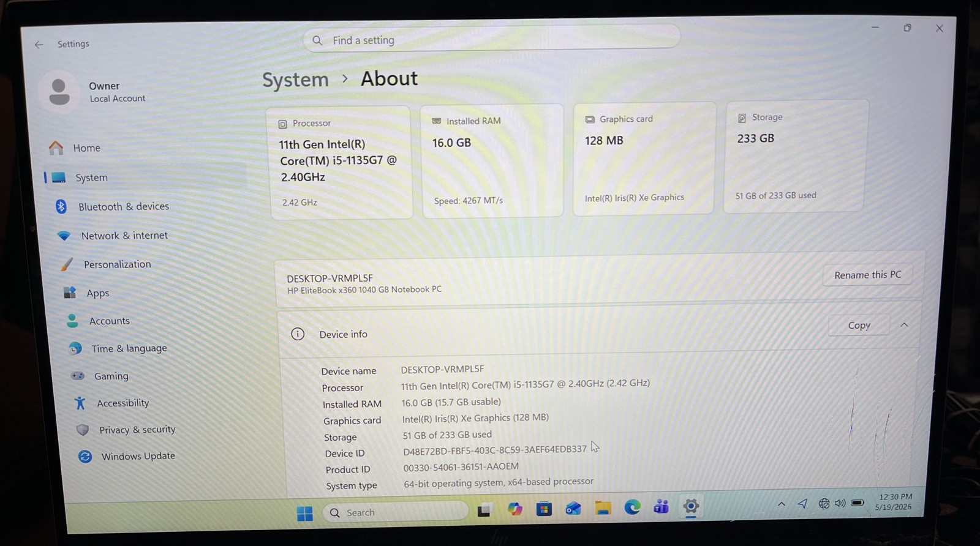
Task: Click the Gaming controller icon
Action: coord(78,376)
